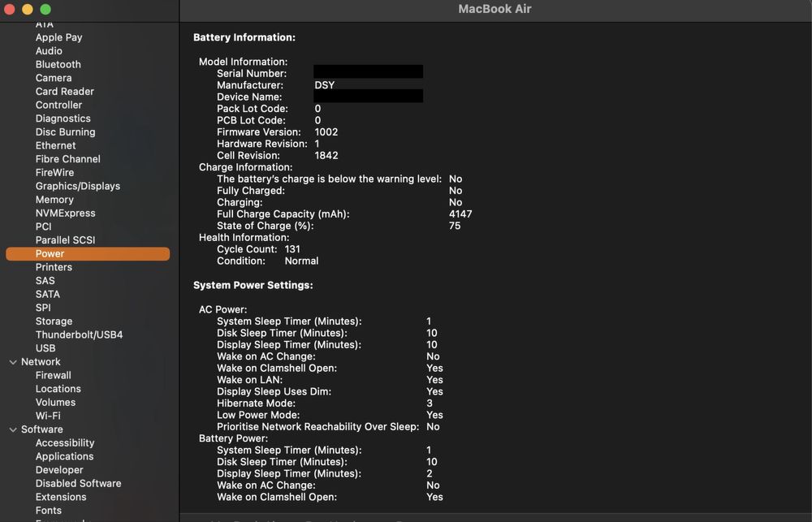Click the Charge Information label

(x=245, y=167)
